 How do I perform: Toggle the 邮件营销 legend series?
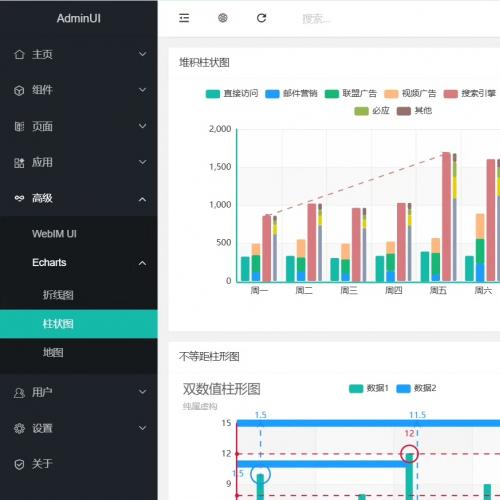291,94
